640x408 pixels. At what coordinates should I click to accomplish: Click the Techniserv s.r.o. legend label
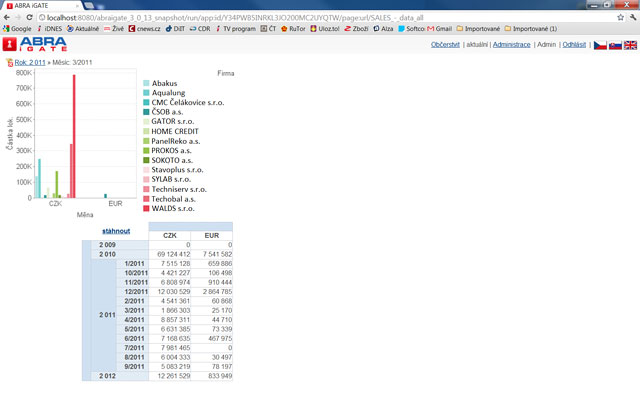point(179,189)
